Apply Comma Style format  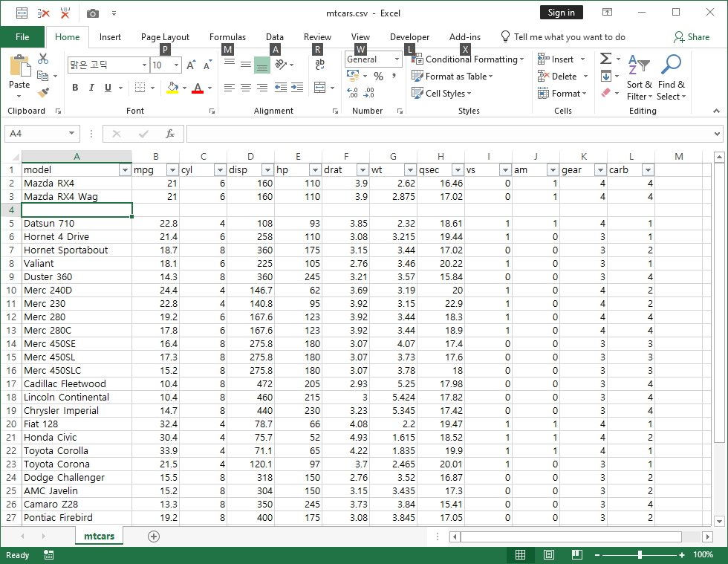coord(394,76)
